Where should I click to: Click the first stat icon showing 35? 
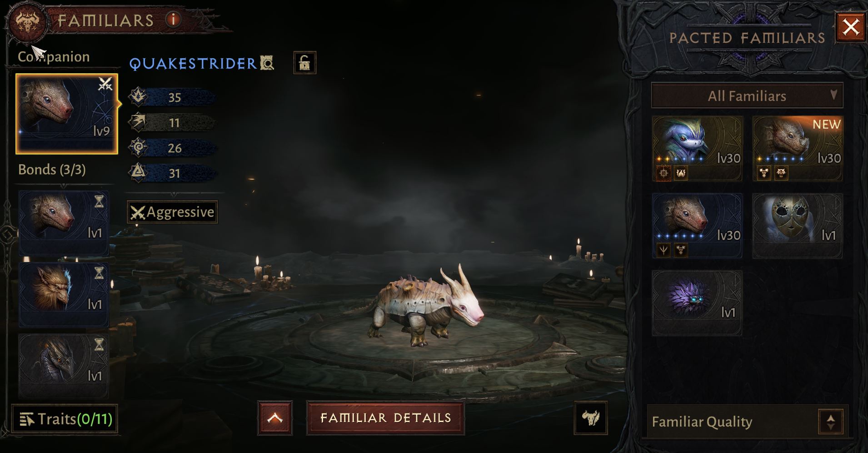[x=138, y=97]
